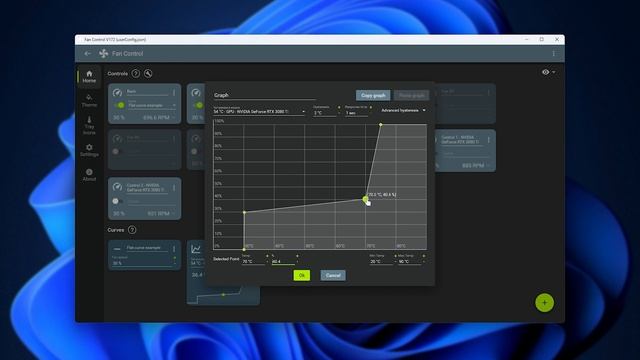The height and width of the screenshot is (360, 640).
Task: Open the header three-dot menu
Action: (x=553, y=53)
